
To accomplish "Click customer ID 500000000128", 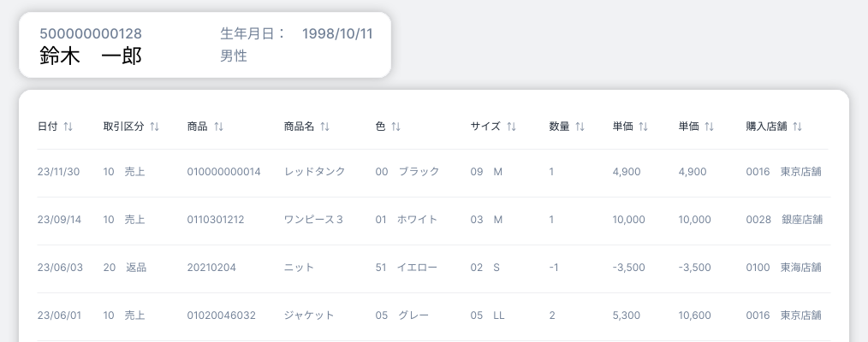I will (91, 33).
